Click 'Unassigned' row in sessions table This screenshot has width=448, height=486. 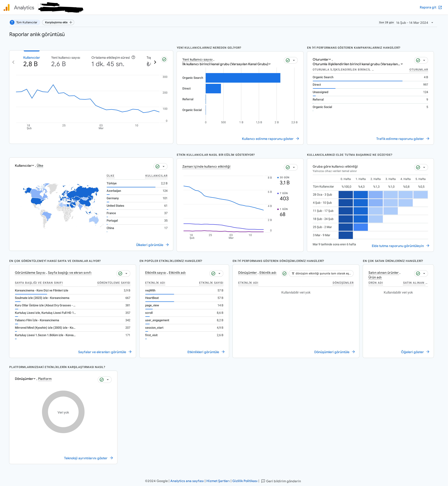370,92
